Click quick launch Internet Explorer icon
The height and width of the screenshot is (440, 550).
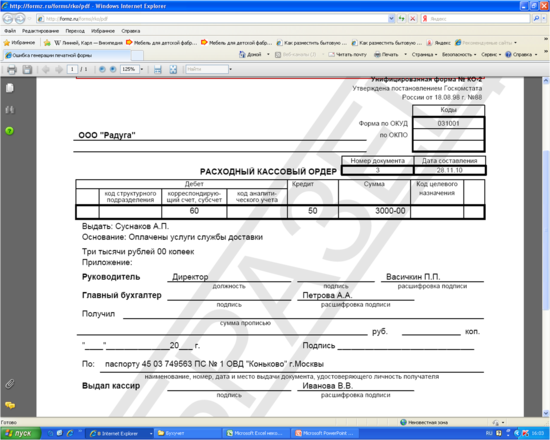point(70,433)
